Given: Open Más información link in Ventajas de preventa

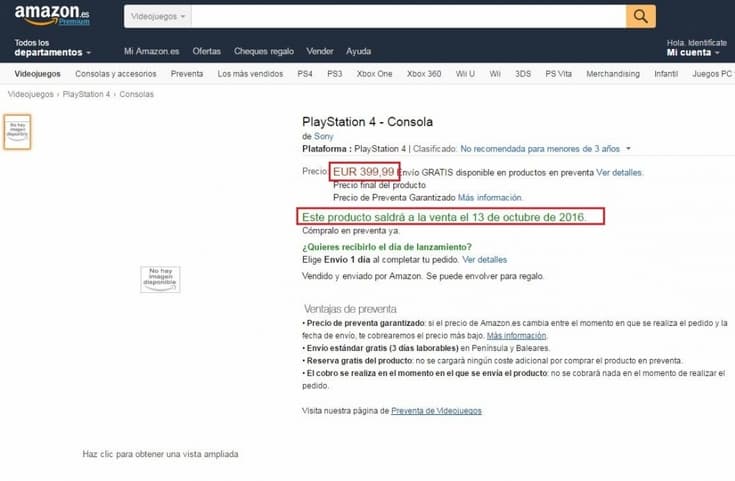Looking at the screenshot, I should point(516,336).
